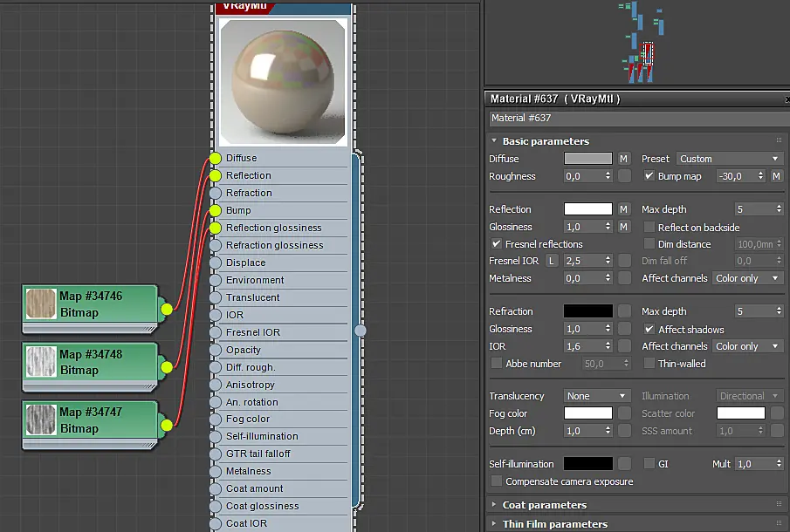Uncheck Fresnel reflections

point(497,243)
